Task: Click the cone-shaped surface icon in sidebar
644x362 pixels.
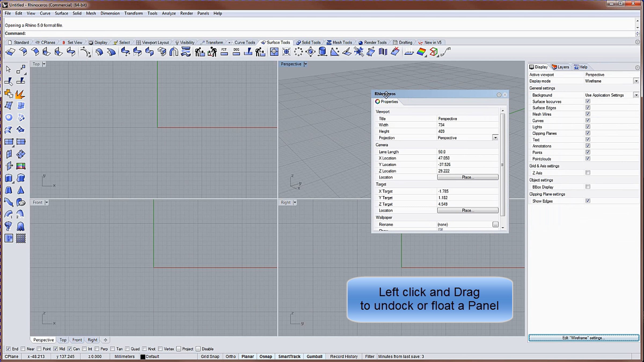Action: [x=21, y=190]
